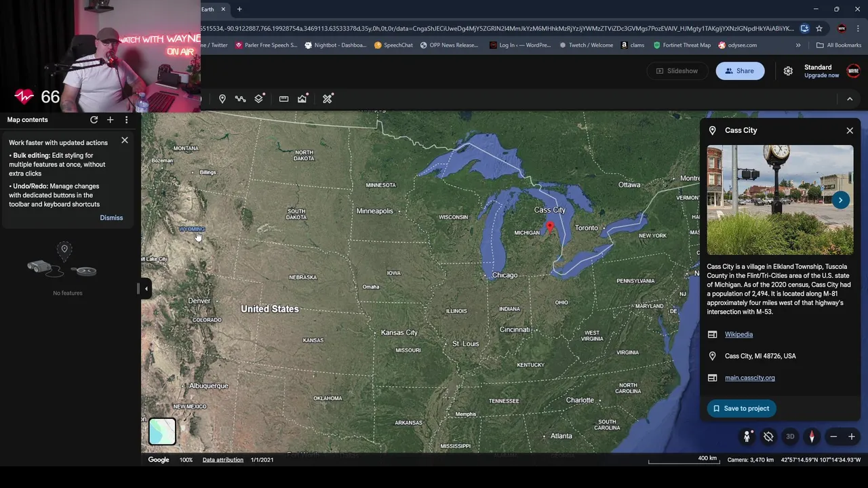This screenshot has height=488, width=868.
Task: Click the Google logo in the status bar
Action: (159, 460)
